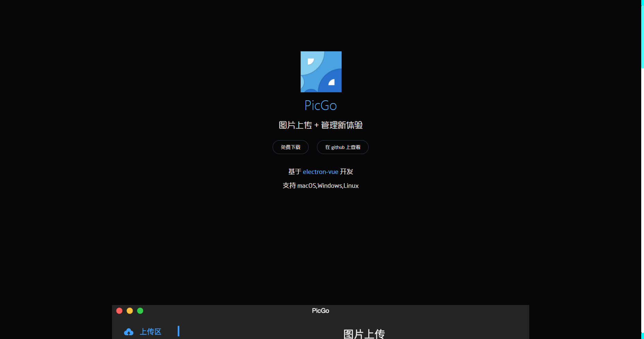Click the 图片上传 + 管理新体验 tagline
The height and width of the screenshot is (339, 644).
pyautogui.click(x=321, y=125)
